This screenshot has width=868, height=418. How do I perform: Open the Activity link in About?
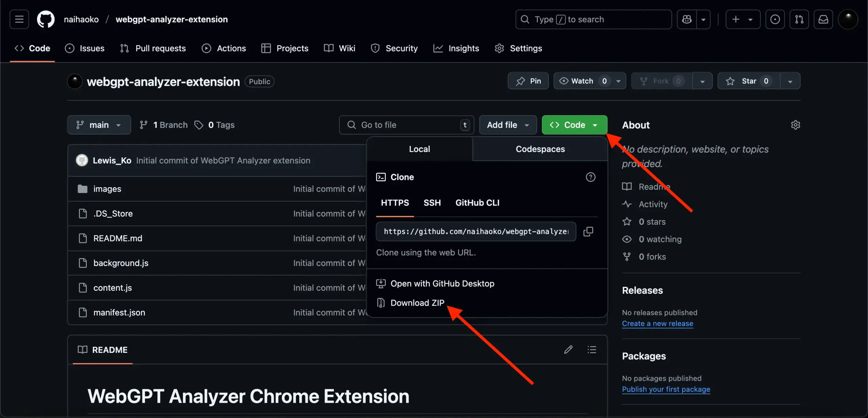[x=645, y=204]
